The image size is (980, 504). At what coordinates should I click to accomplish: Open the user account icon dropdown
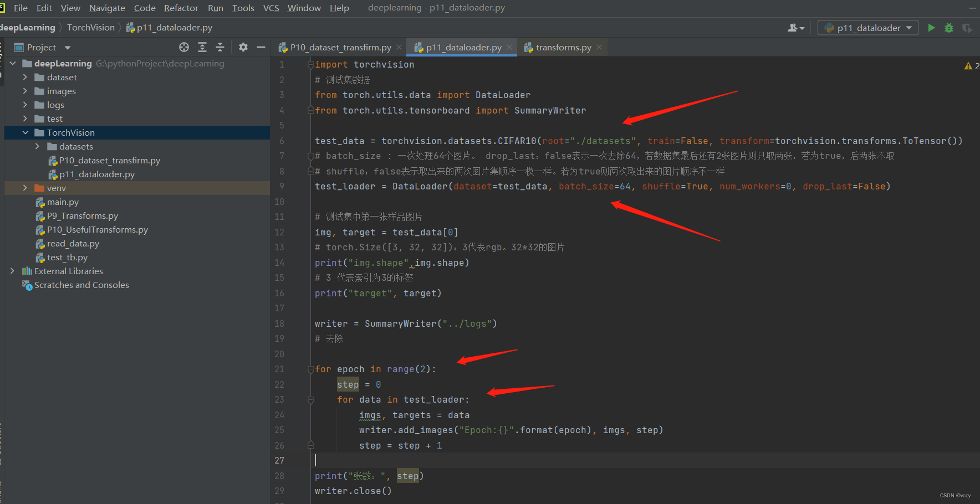(x=796, y=28)
